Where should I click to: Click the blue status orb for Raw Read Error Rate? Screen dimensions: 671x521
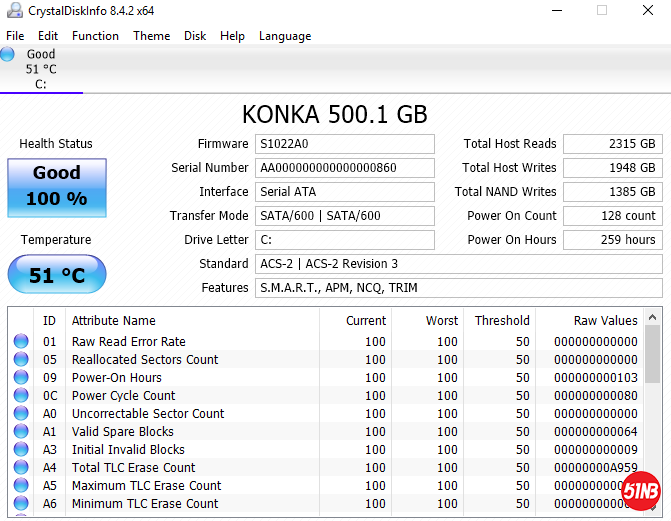[x=21, y=342]
